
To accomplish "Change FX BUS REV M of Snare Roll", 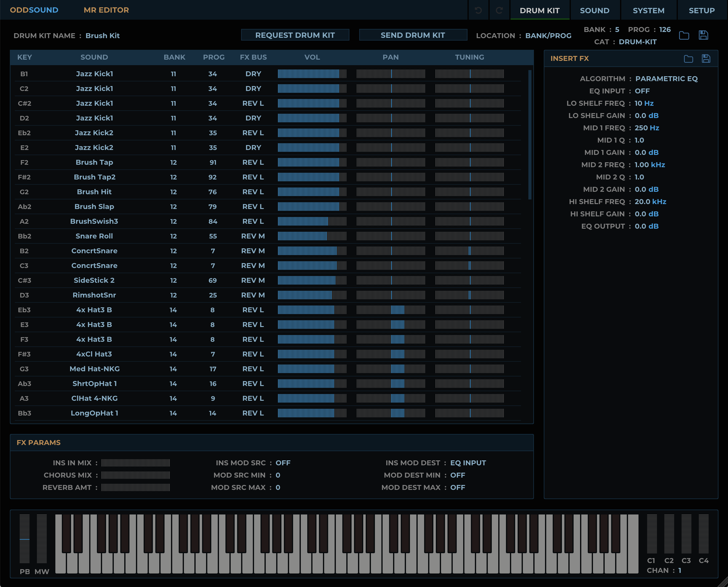I will tap(253, 236).
